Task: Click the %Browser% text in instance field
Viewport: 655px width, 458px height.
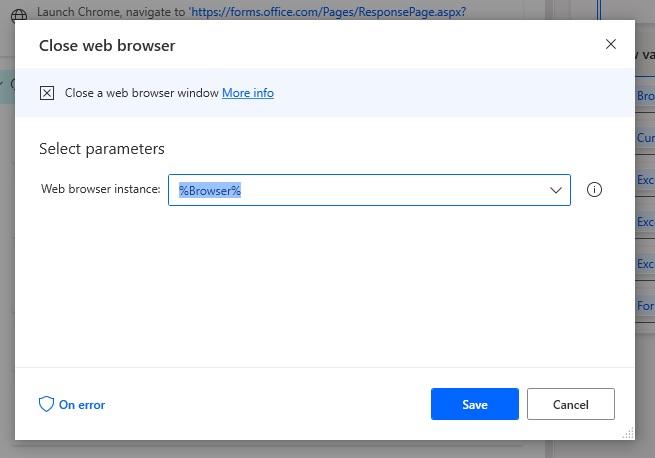Action: [210, 191]
